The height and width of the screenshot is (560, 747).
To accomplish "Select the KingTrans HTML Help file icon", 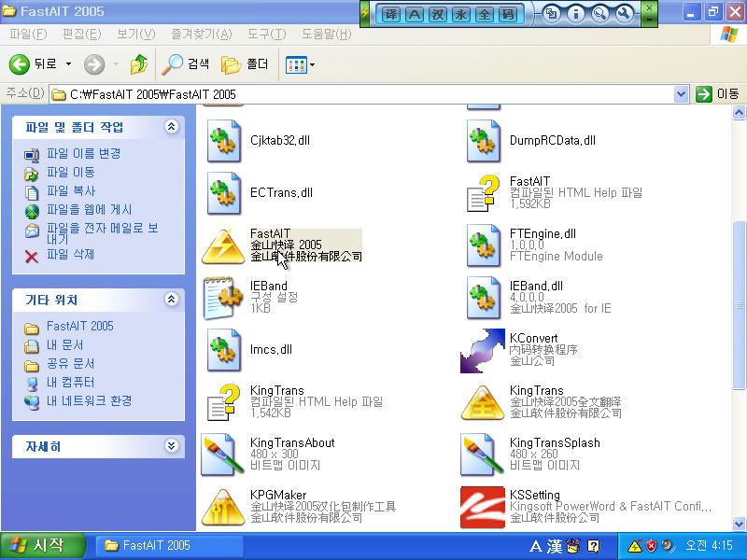I will click(x=223, y=403).
